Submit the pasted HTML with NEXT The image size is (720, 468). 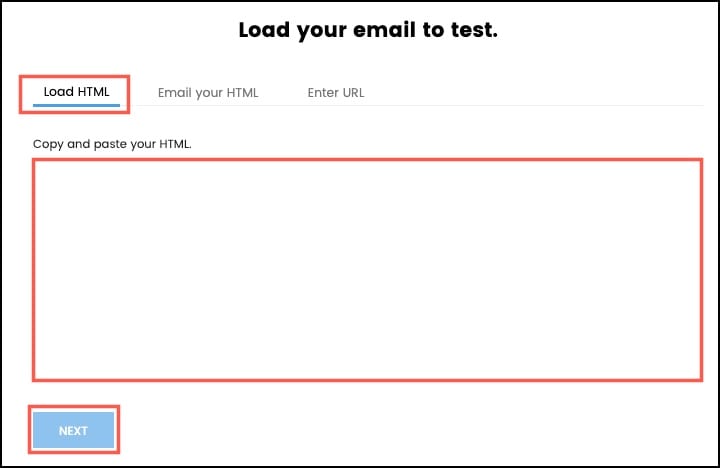coord(74,430)
